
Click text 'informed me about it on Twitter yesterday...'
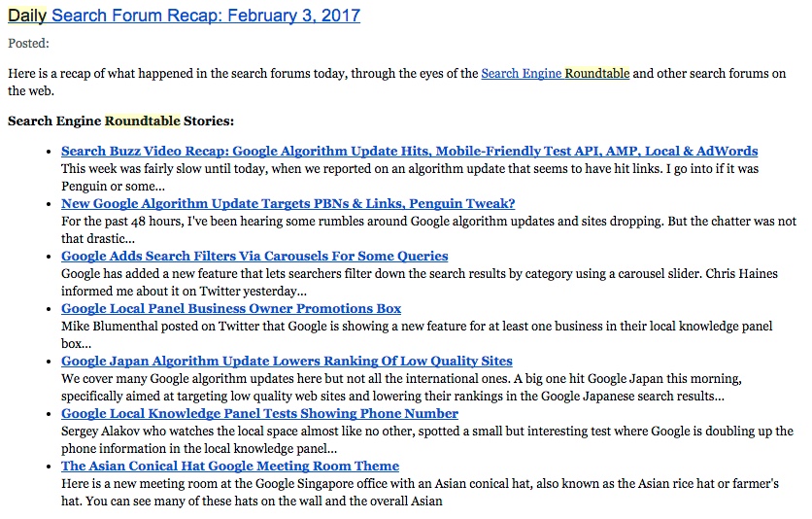click(x=184, y=292)
